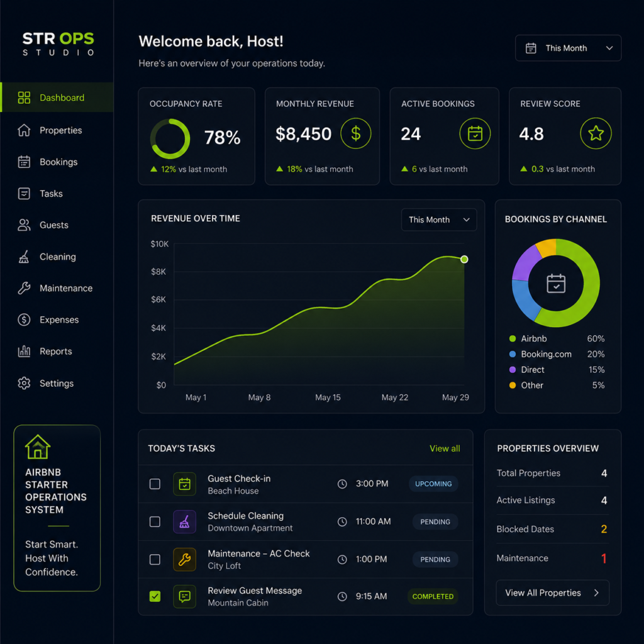Click the Active Listings row label
The width and height of the screenshot is (644, 644).
526,500
